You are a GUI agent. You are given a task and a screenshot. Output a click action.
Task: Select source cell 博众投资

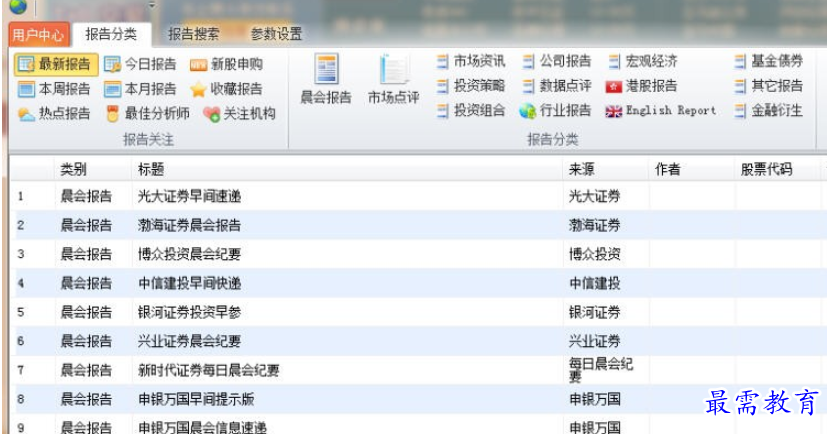594,254
